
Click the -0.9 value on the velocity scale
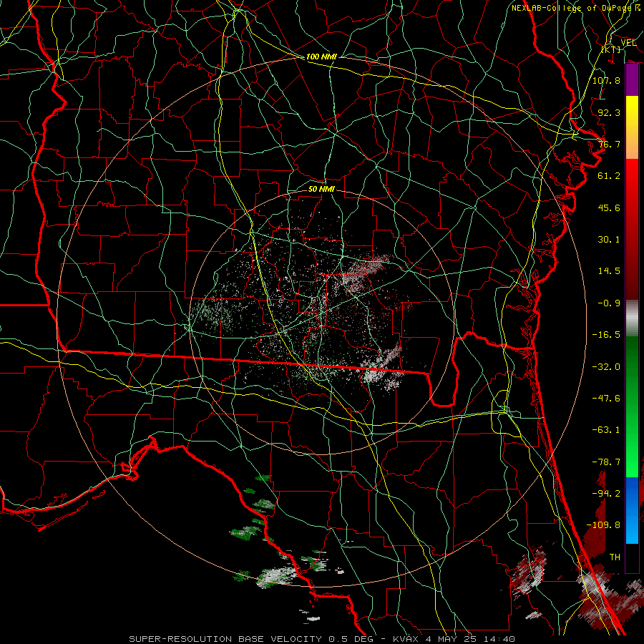point(609,303)
